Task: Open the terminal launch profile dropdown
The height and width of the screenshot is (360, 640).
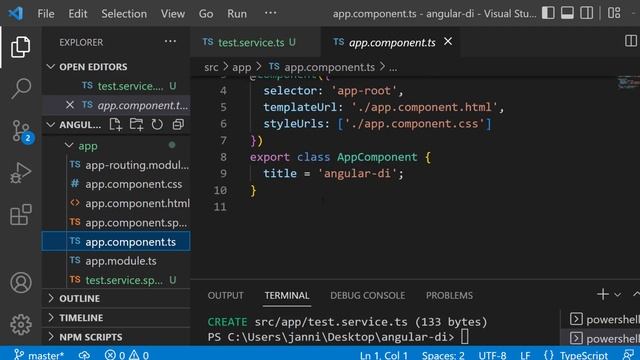Action: point(618,295)
